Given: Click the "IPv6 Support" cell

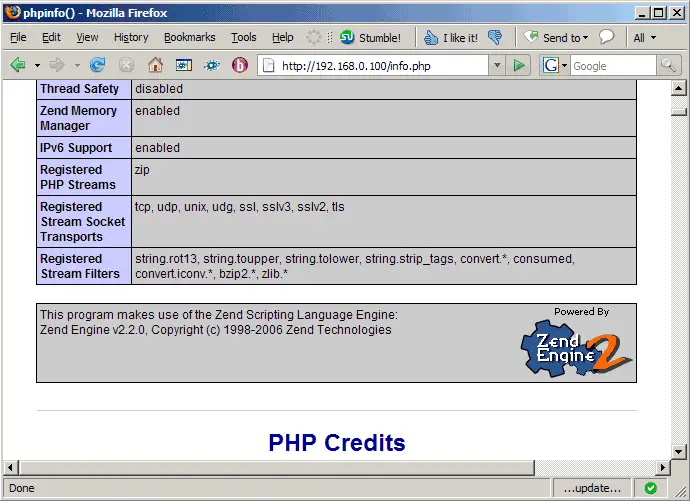Looking at the screenshot, I should [x=84, y=148].
